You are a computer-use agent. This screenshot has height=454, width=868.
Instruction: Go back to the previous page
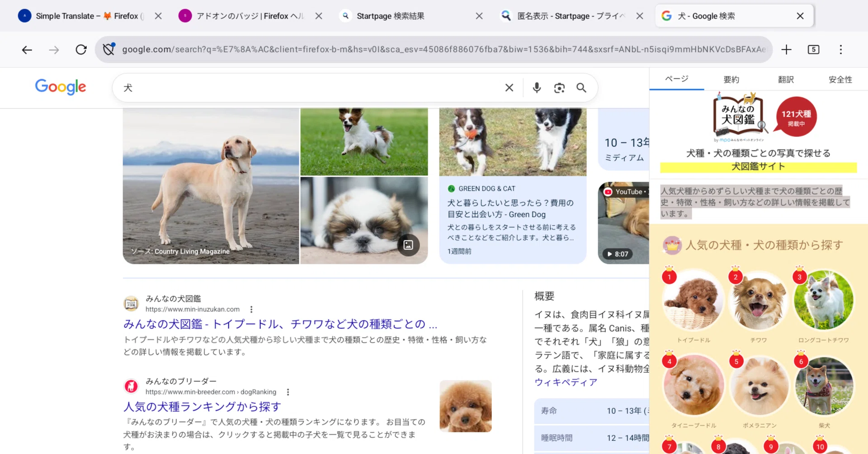[27, 50]
